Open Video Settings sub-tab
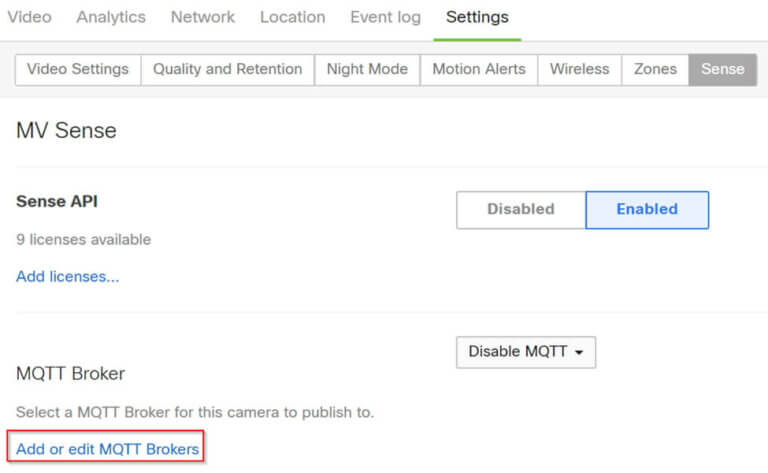This screenshot has height=473, width=768. [x=78, y=70]
